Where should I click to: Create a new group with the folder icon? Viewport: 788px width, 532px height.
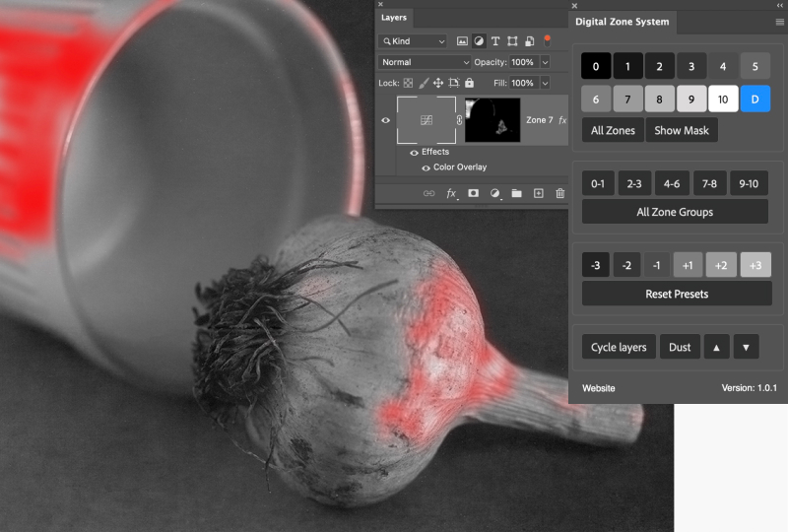516,194
